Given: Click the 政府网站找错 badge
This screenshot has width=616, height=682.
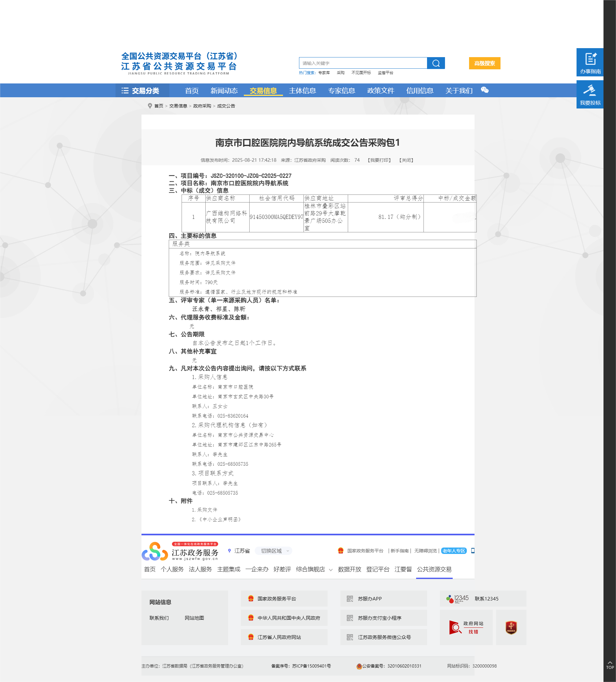Looking at the screenshot, I should [x=466, y=627].
